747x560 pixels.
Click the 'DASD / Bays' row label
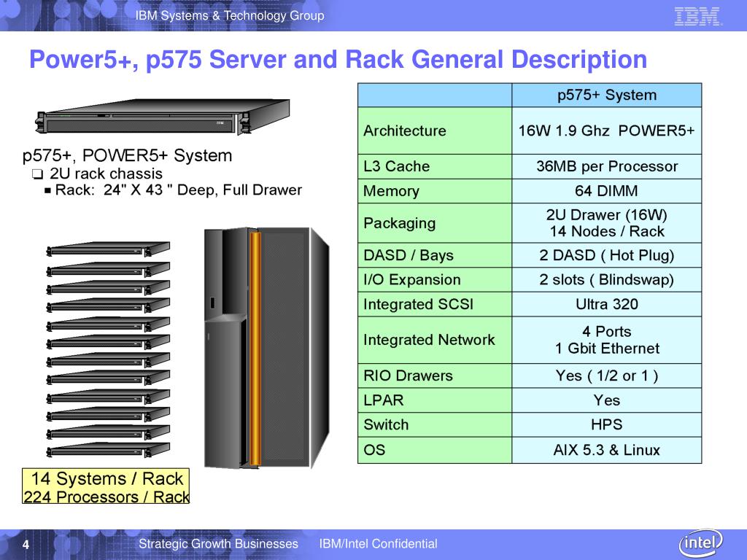[x=435, y=255]
